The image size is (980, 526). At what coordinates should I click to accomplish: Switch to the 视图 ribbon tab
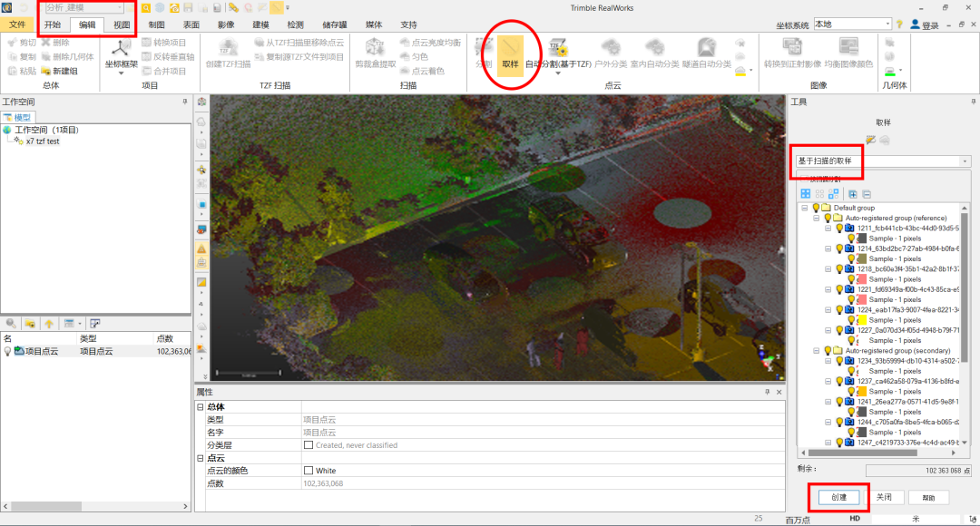coord(122,25)
